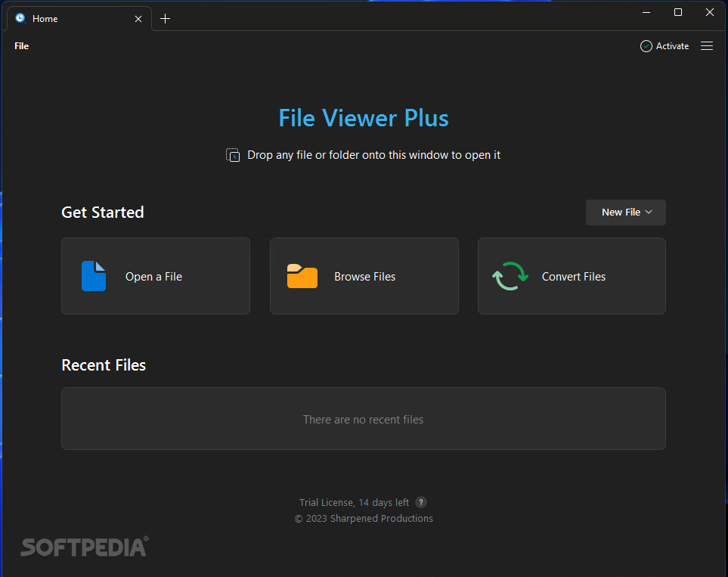Click the Activate checkmark circle icon
This screenshot has height=577, width=728.
coord(646,46)
